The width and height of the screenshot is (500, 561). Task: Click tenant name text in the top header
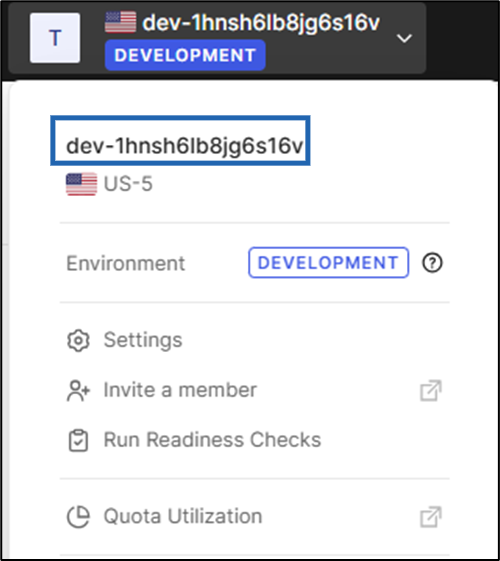point(261,23)
